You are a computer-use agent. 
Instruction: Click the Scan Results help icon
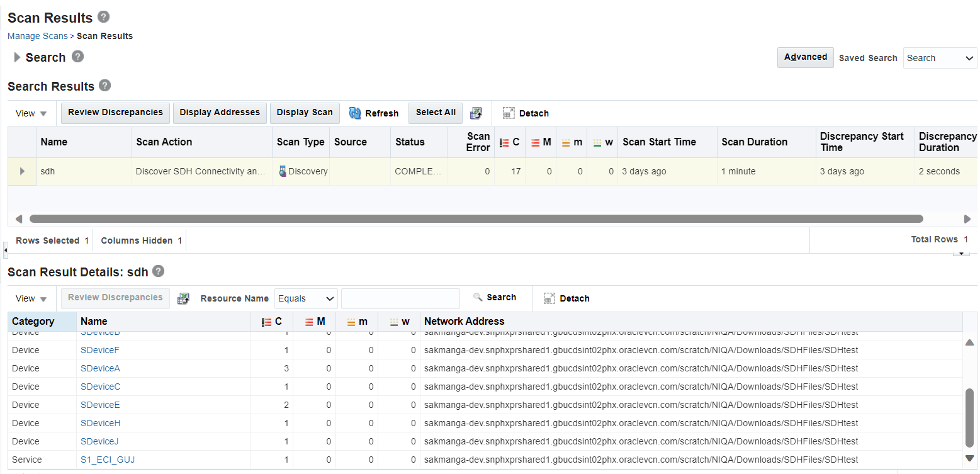[x=104, y=17]
